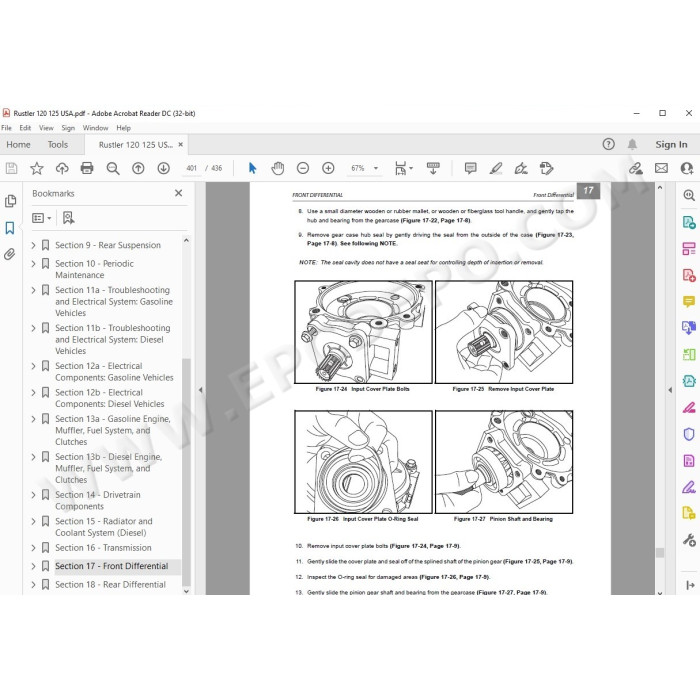Image resolution: width=700 pixels, height=700 pixels.
Task: Open the Help question mark icon
Action: (x=608, y=144)
